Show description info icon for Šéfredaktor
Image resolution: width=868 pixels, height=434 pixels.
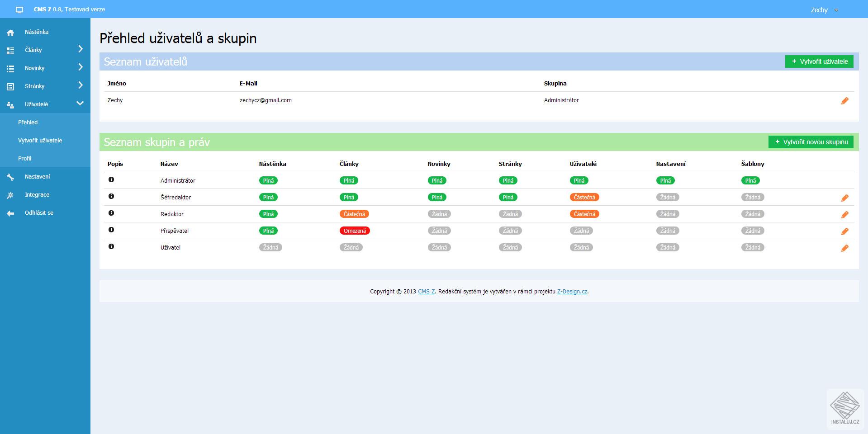click(111, 196)
